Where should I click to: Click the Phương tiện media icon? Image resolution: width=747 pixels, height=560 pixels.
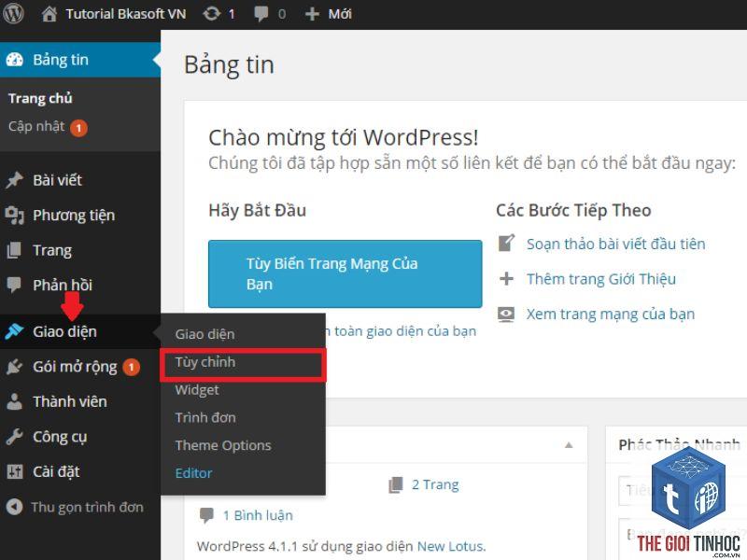click(14, 216)
